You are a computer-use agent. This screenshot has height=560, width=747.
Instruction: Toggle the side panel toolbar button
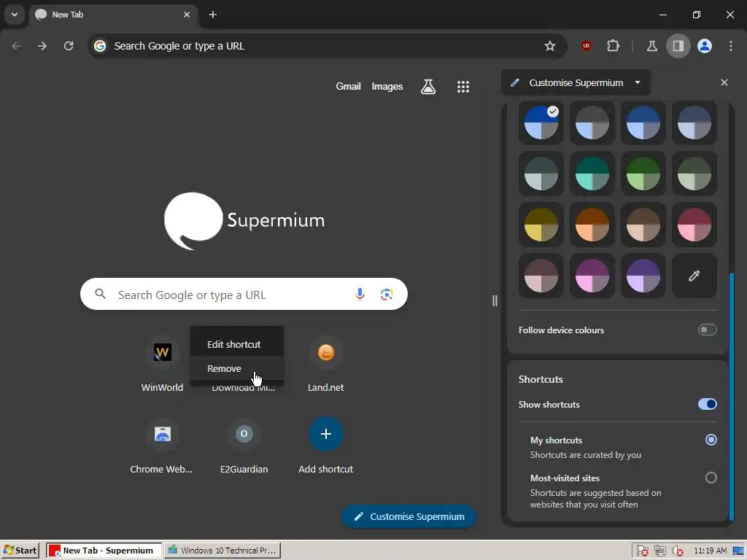pyautogui.click(x=678, y=46)
